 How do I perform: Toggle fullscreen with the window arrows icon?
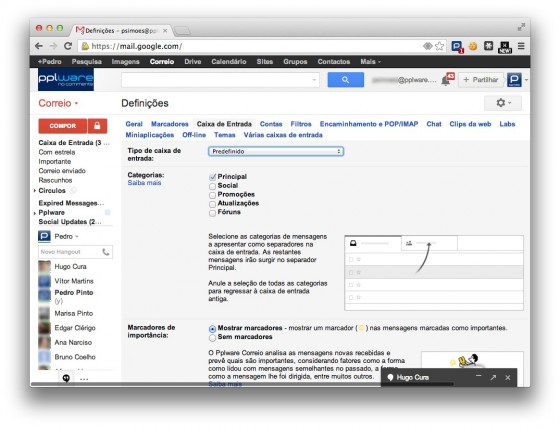tap(521, 27)
